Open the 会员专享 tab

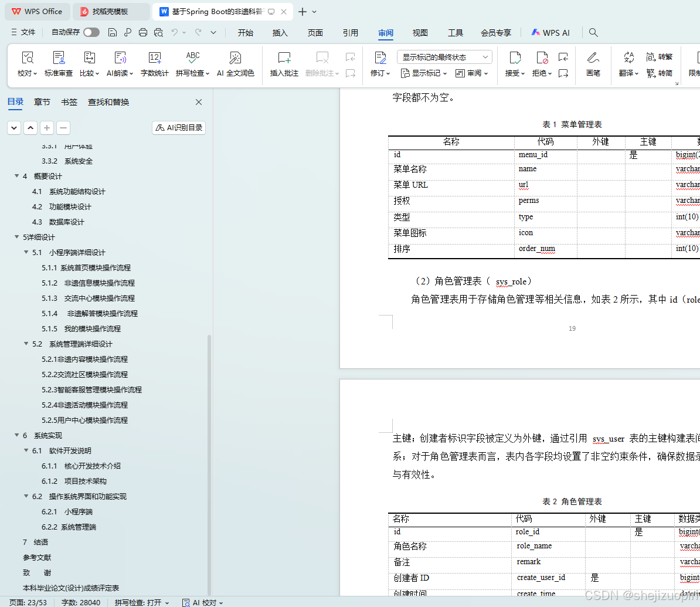(x=496, y=33)
